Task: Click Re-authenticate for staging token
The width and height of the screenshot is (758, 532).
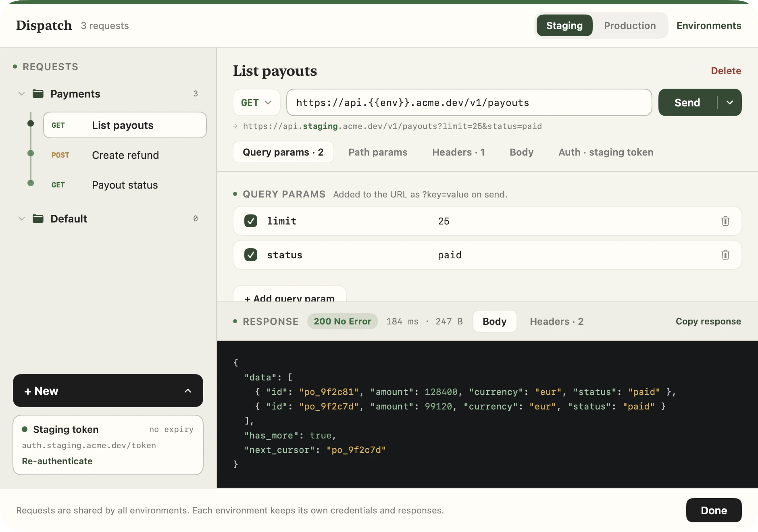Action: [x=57, y=461]
